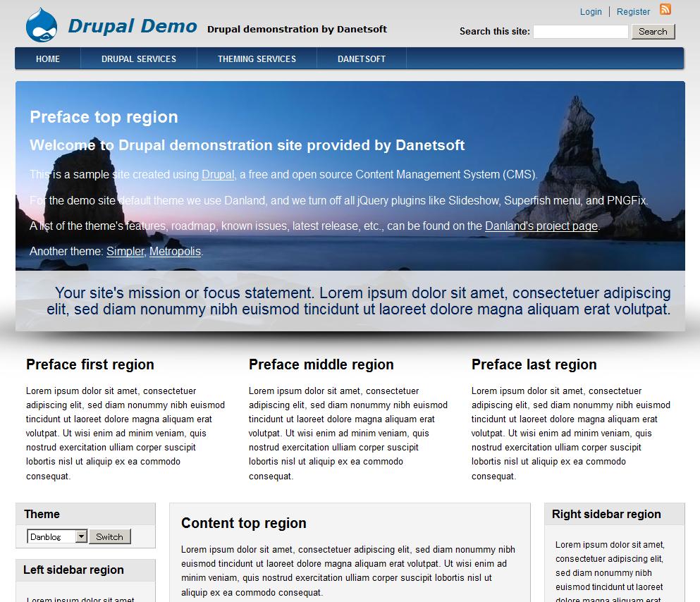Screen dimensions: 700x602
Task: Click the Preface first region heading
Action: pyautogui.click(x=90, y=364)
